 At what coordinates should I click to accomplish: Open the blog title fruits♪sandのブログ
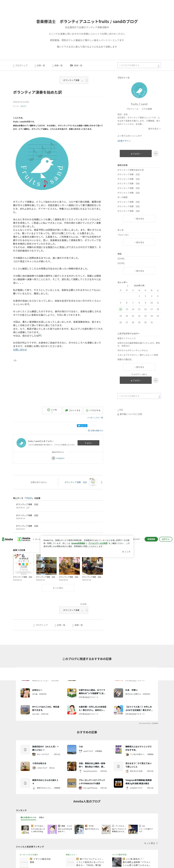pyautogui.click(x=87, y=21)
